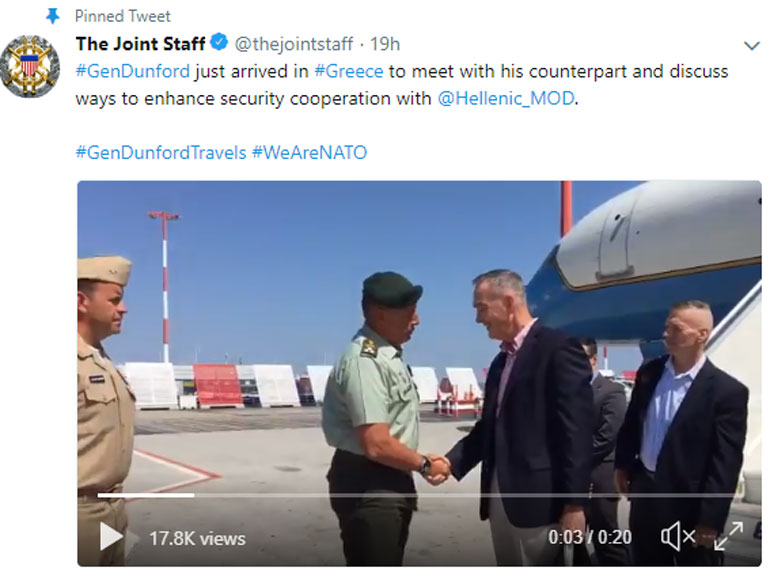Viewport: 770px width, 583px height.
Task: Click the blue verified badge
Action: click(219, 42)
